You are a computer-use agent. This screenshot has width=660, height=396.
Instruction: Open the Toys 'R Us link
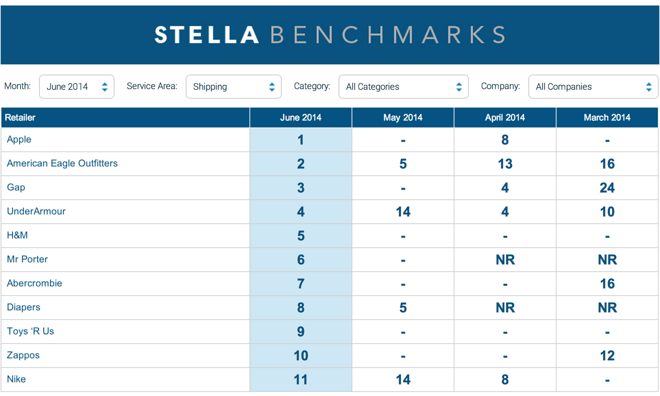(30, 331)
